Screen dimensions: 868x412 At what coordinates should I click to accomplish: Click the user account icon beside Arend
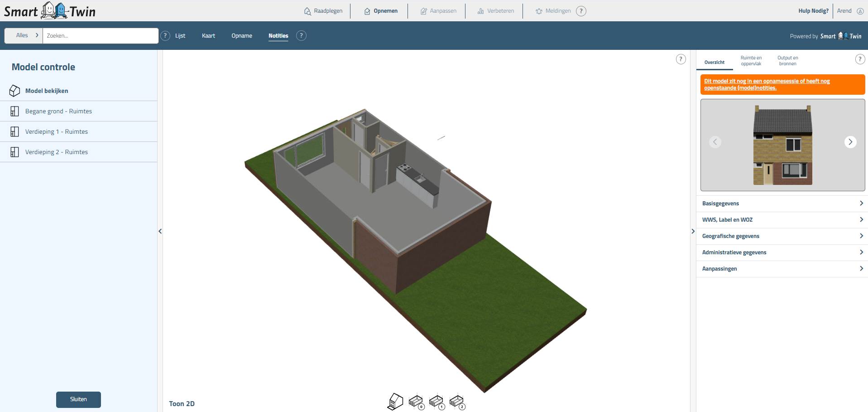[x=860, y=11]
